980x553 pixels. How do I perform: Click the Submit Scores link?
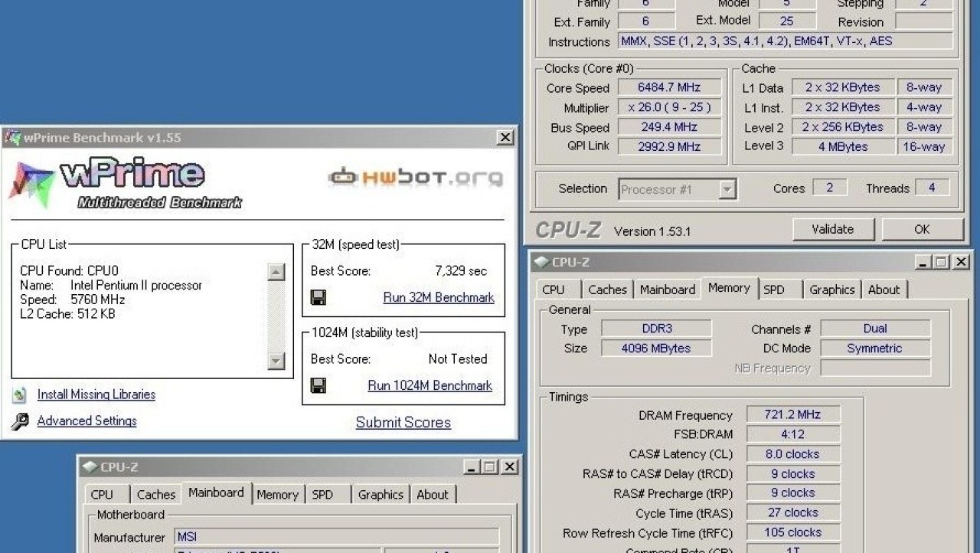[403, 422]
